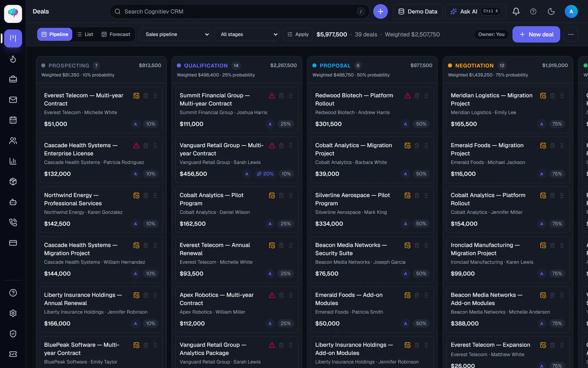
Task: Open the credit card icon in sidebar
Action: point(13,243)
